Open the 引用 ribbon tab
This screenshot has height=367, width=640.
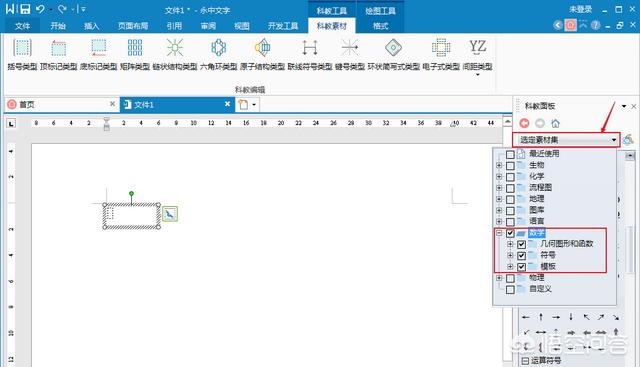pos(174,26)
